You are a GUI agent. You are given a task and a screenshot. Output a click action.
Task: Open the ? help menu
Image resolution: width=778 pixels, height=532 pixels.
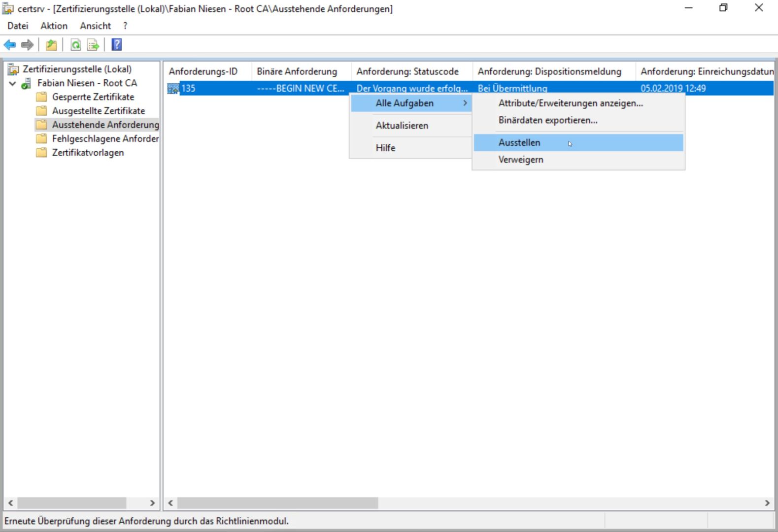click(125, 26)
